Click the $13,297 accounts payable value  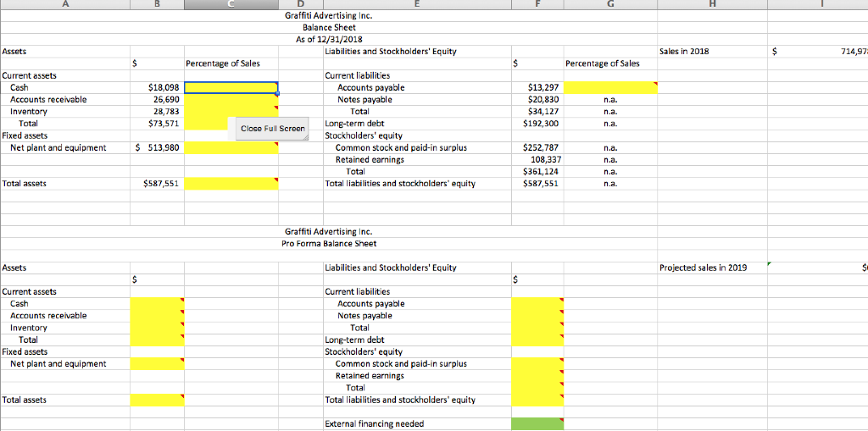point(538,87)
